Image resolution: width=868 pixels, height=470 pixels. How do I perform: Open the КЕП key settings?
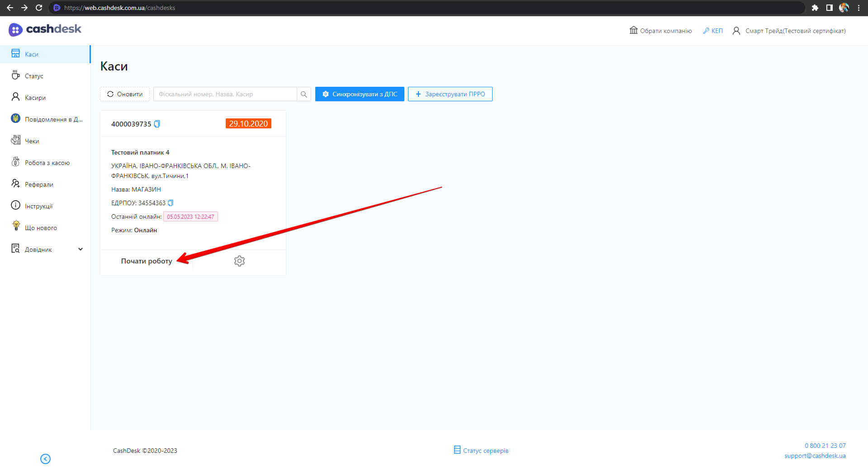point(713,31)
